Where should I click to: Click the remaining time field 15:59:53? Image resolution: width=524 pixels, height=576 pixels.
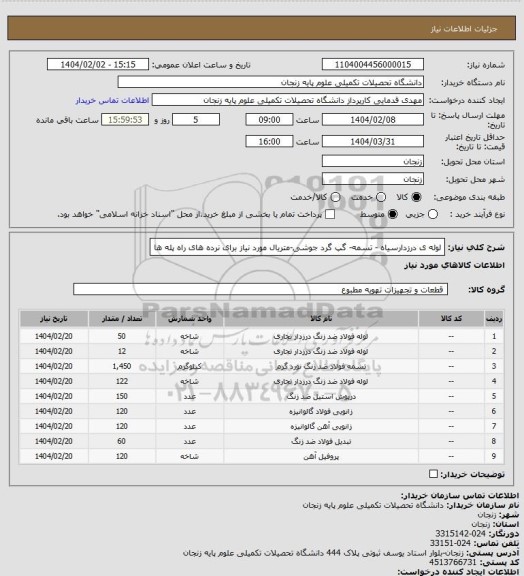pyautogui.click(x=125, y=120)
